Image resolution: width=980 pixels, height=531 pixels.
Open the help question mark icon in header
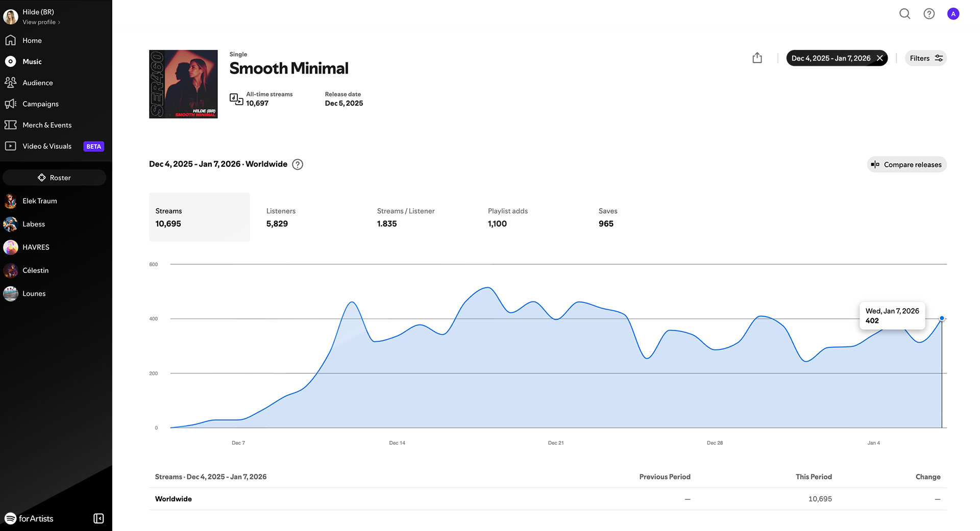click(929, 14)
